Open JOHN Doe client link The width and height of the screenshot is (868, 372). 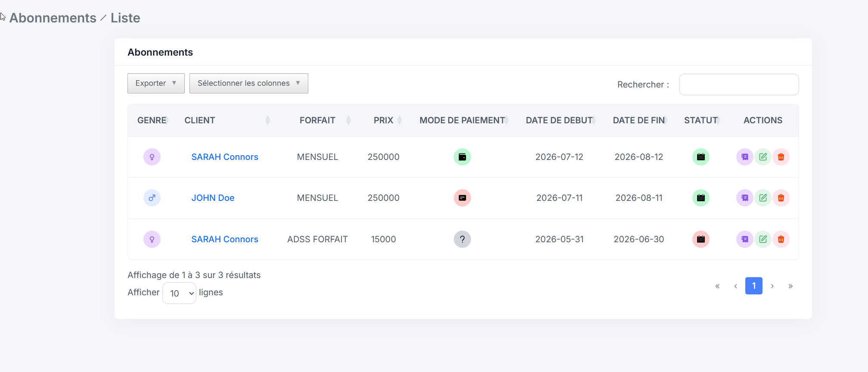click(213, 198)
